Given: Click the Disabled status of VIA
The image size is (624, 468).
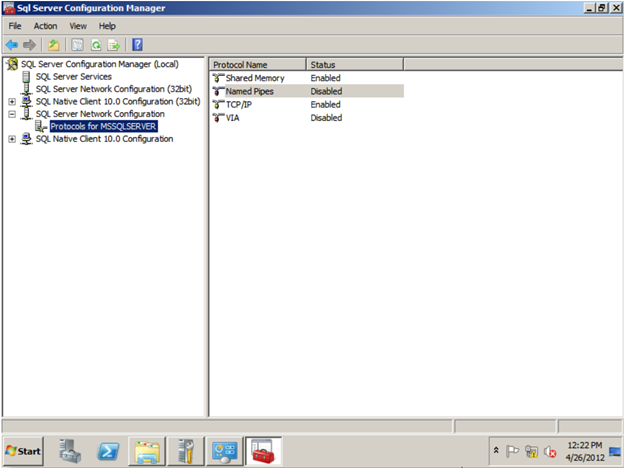Looking at the screenshot, I should (326, 118).
